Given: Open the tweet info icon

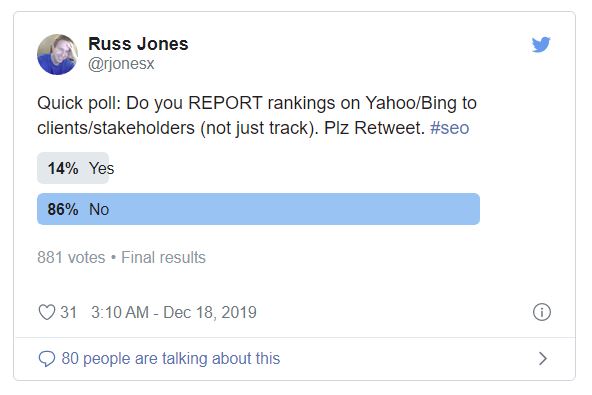Looking at the screenshot, I should point(541,312).
